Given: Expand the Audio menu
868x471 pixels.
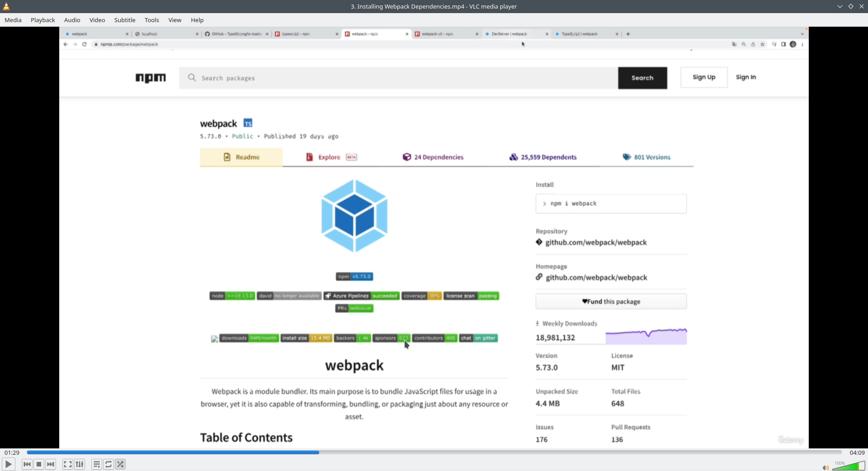Looking at the screenshot, I should point(72,20).
